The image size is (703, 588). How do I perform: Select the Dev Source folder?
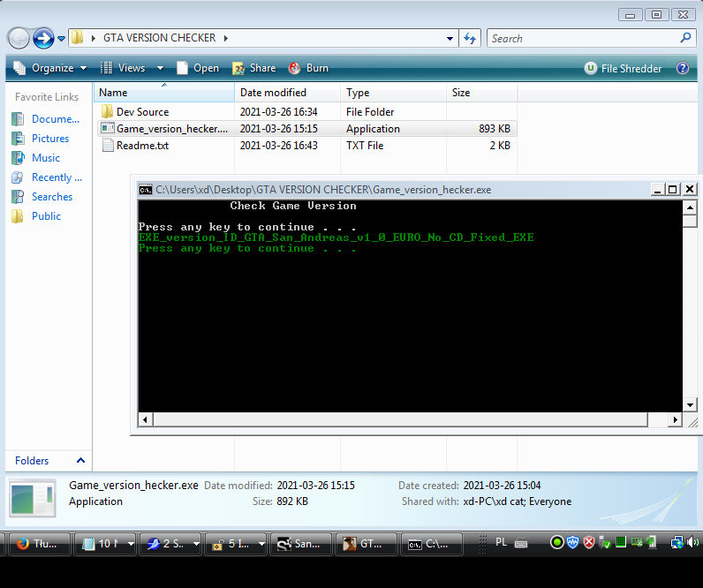[142, 111]
